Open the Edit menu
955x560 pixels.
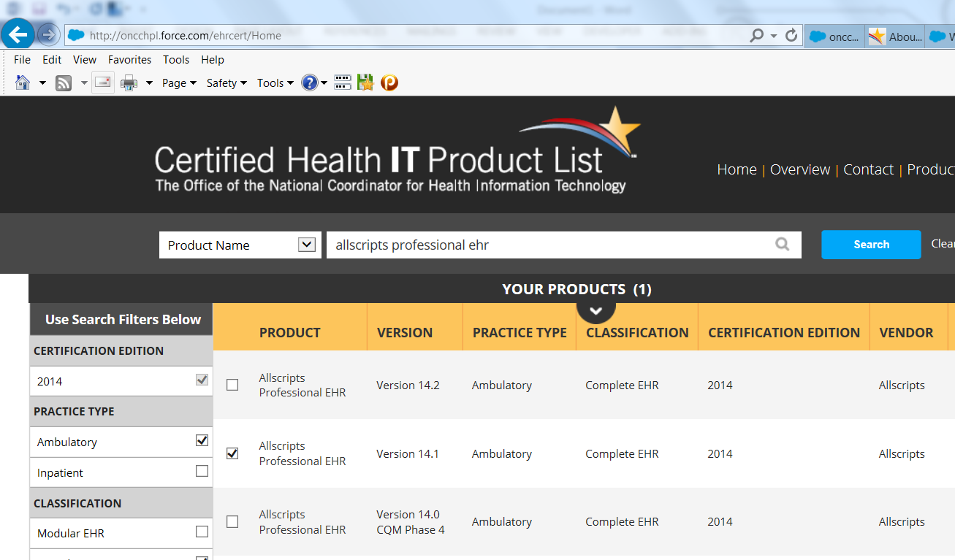52,60
